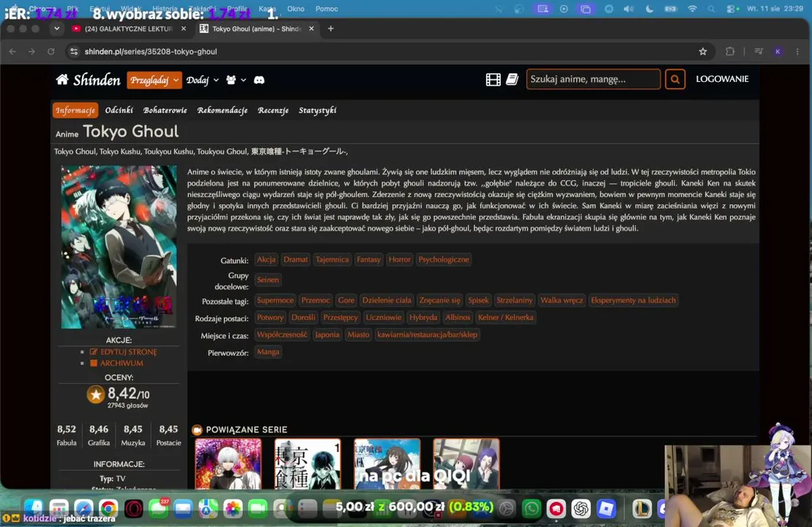The width and height of the screenshot is (812, 527).
Task: Switch to the Odcinki tab
Action: click(x=119, y=111)
